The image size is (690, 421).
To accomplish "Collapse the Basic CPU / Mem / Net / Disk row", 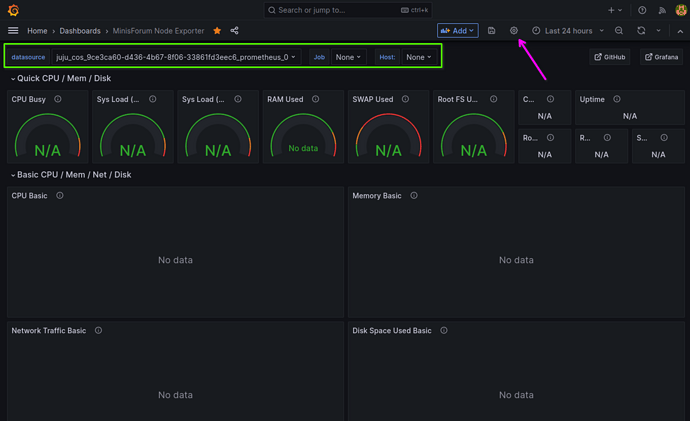I will [71, 175].
